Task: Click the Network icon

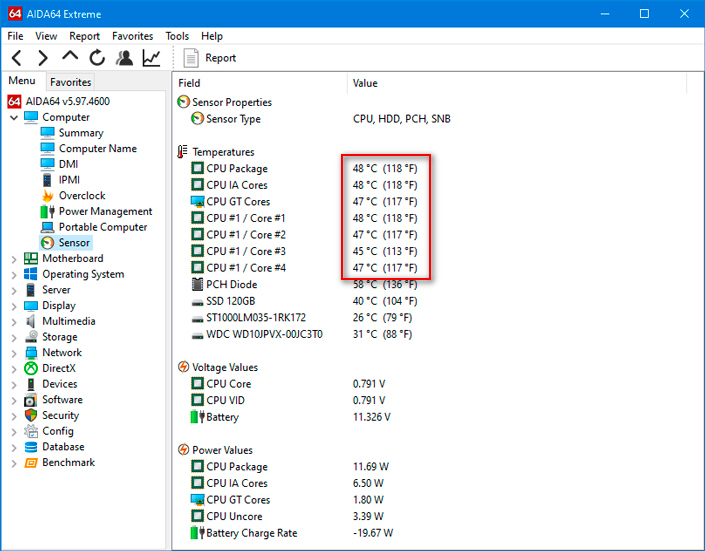Action: click(31, 353)
